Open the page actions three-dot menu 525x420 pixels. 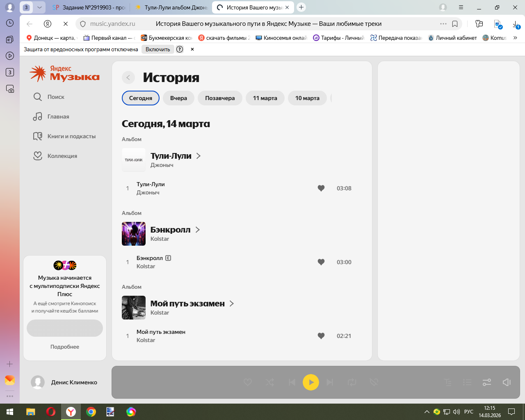click(x=443, y=24)
